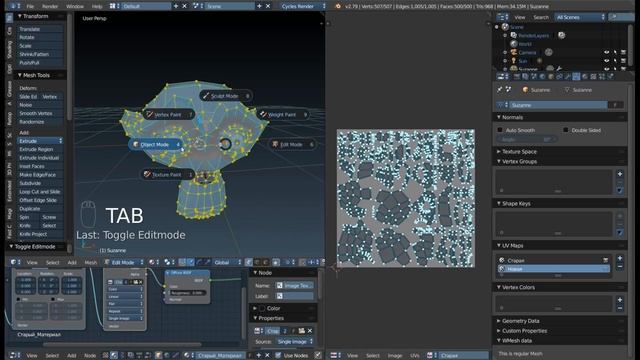Add a new vertex color layer
This screenshot has width=640, height=360.
point(620,300)
